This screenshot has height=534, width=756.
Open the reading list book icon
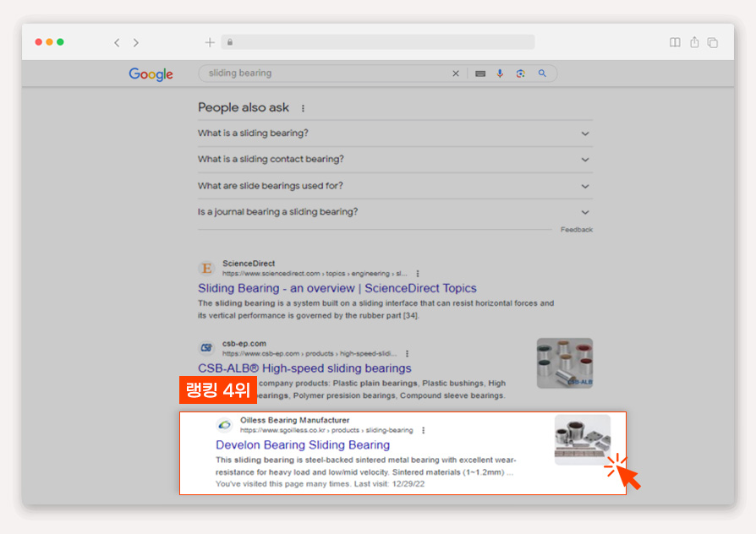[x=675, y=42]
